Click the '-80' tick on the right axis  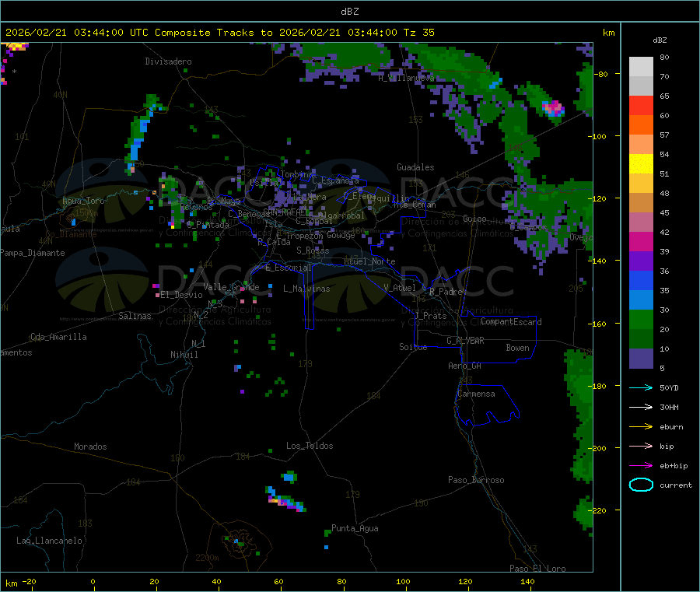600,74
